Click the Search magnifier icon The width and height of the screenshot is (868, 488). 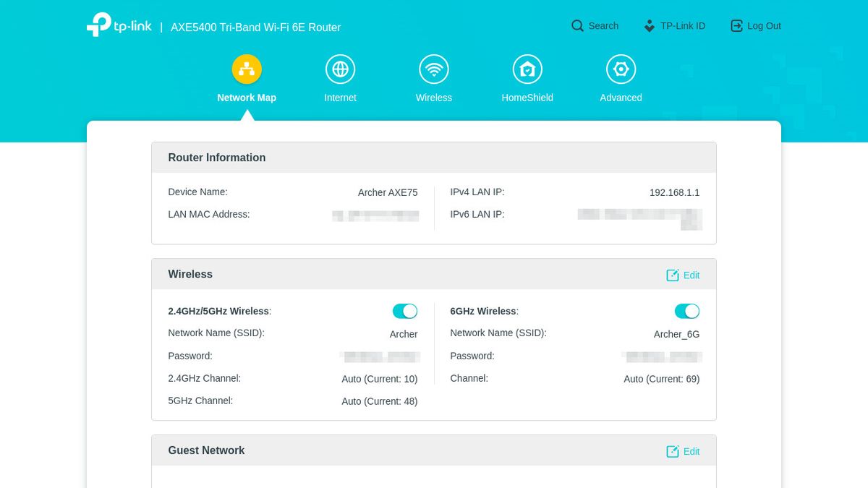(577, 25)
